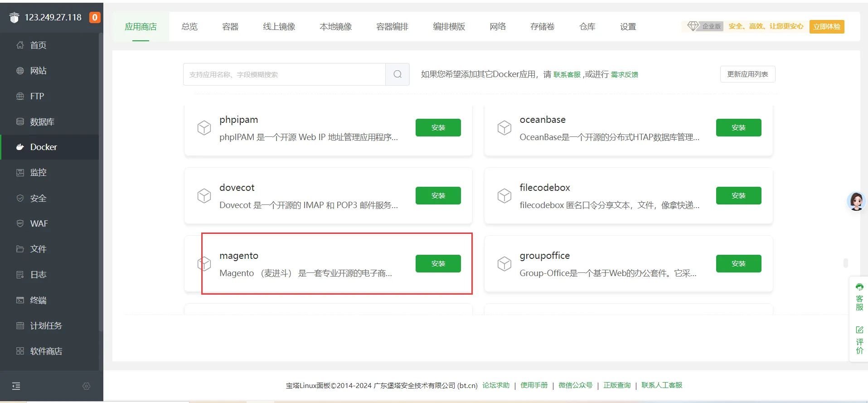The width and height of the screenshot is (868, 403).
Task: Click the enterprise diamond 企业版 badge
Action: pyautogui.click(x=705, y=26)
